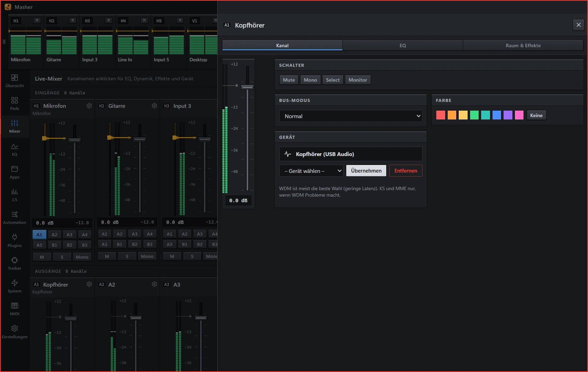Solo the Gitarre channel with S button
The image size is (588, 372).
point(127,256)
